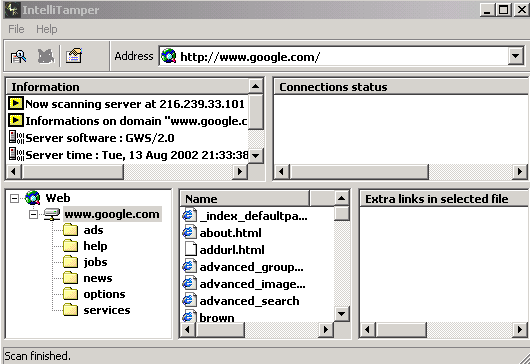Click the Information panel scroll down arrow
The image size is (530, 364).
tap(256, 156)
